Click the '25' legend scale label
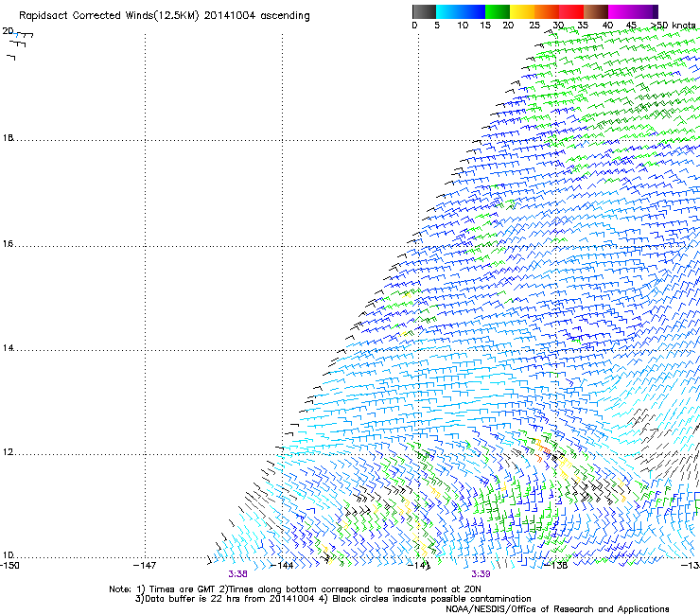700x615 pixels. 534,26
